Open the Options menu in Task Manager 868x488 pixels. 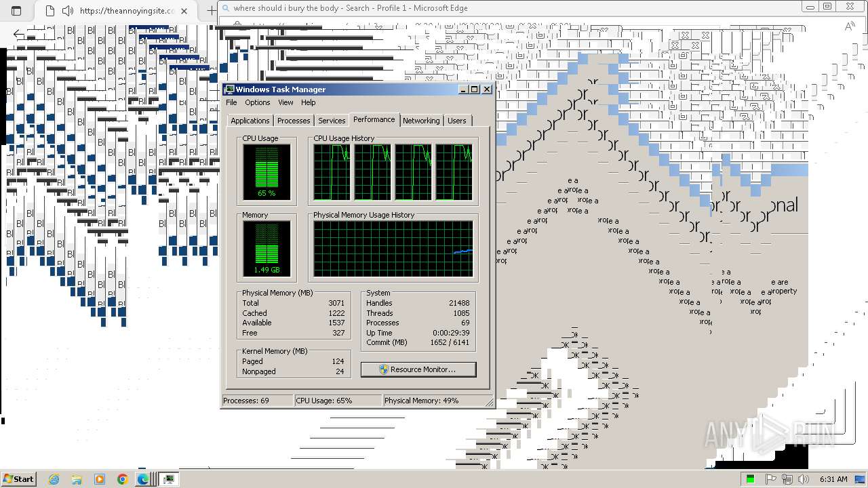[258, 102]
